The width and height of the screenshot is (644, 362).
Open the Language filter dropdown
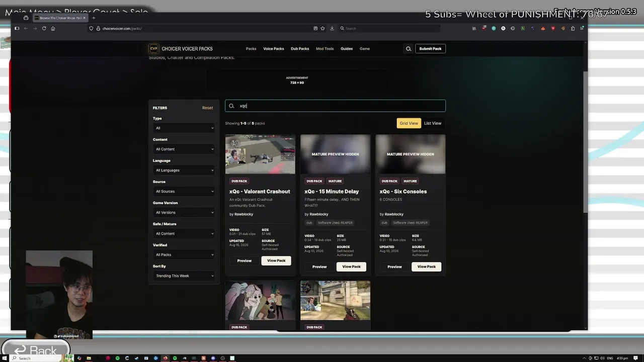pos(184,170)
